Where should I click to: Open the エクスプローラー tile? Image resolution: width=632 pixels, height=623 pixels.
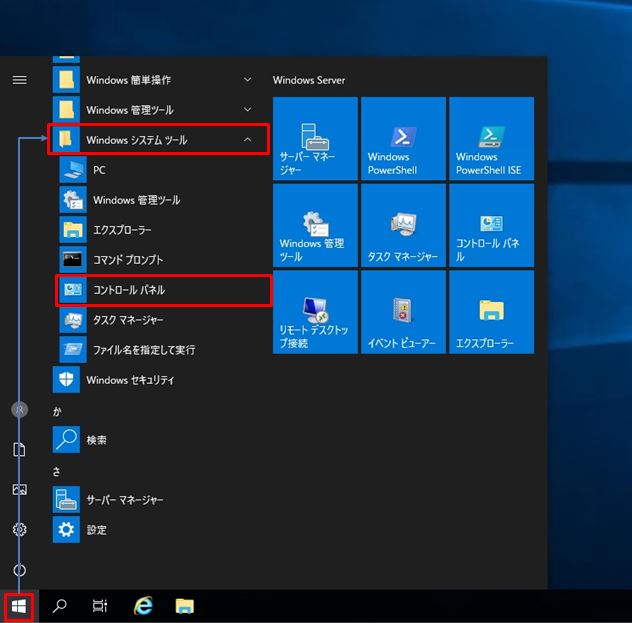[492, 312]
